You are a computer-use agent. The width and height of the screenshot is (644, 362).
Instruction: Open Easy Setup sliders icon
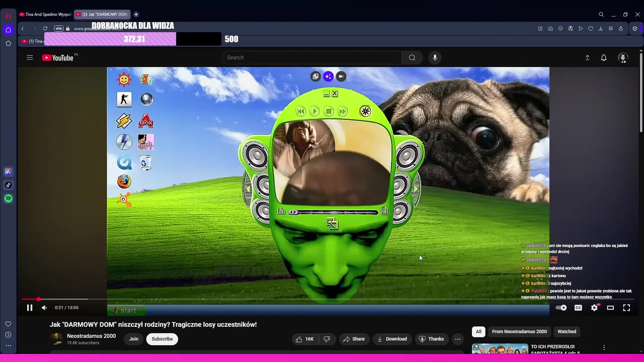point(611,29)
